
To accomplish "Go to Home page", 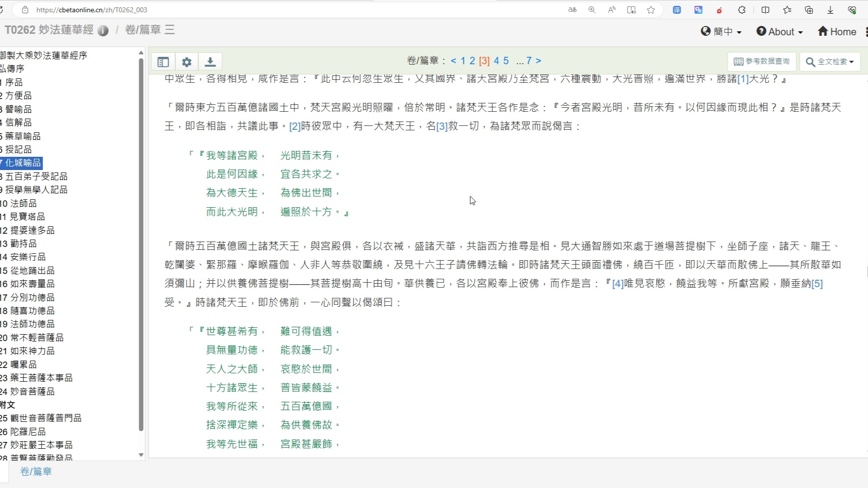I will 837,32.
